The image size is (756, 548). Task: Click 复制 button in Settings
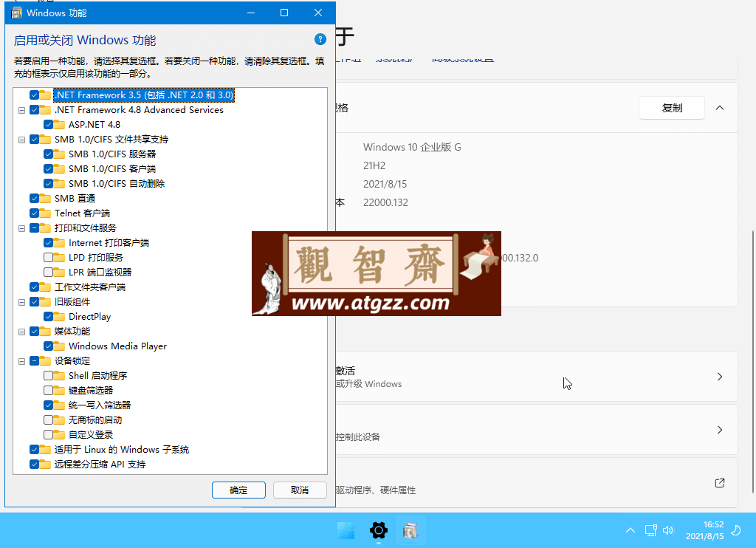point(672,108)
